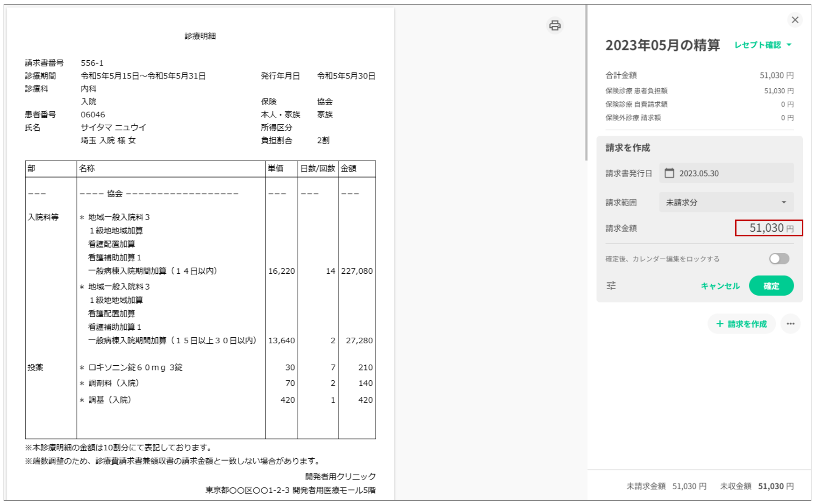Image resolution: width=815 pixels, height=504 pixels.
Task: Click the 診療明細 document title
Action: 200,36
